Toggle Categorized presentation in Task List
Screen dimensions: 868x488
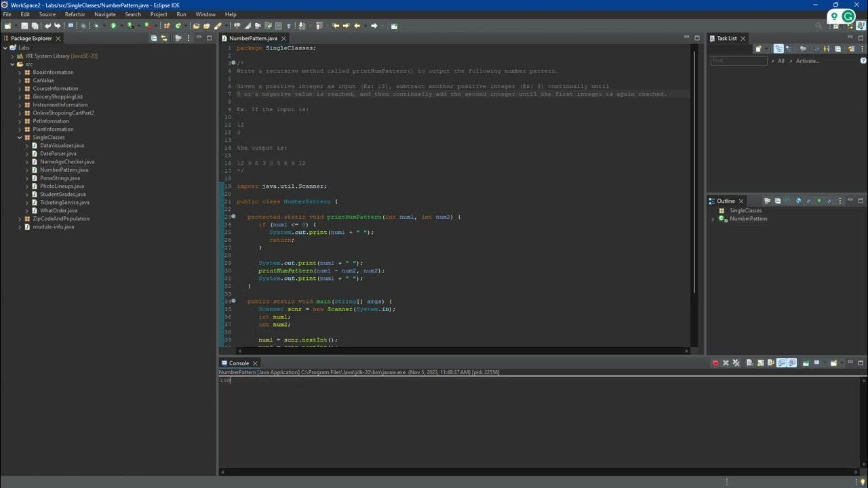778,49
